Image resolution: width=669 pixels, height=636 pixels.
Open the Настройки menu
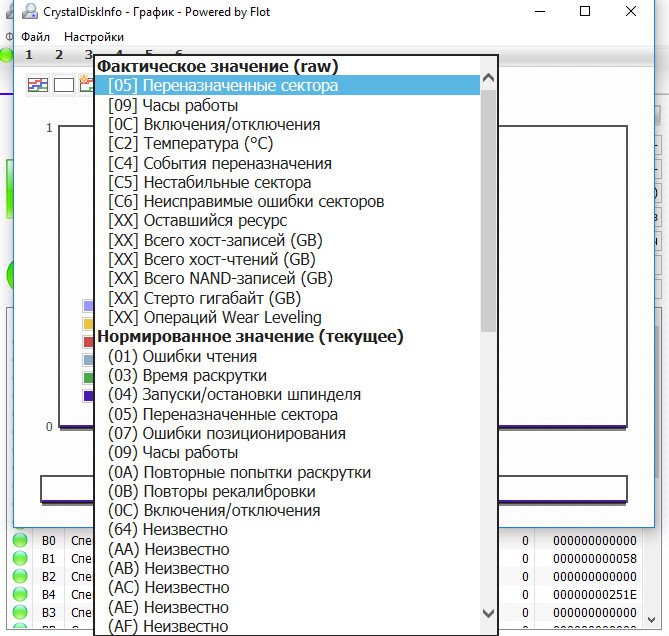click(94, 37)
